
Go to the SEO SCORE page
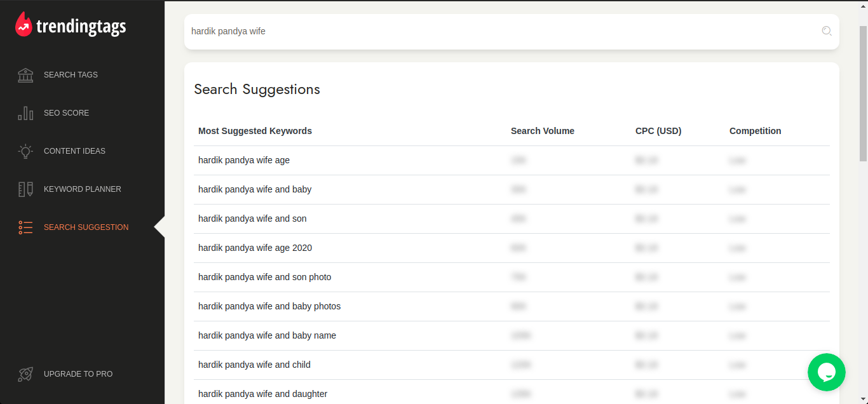point(66,113)
